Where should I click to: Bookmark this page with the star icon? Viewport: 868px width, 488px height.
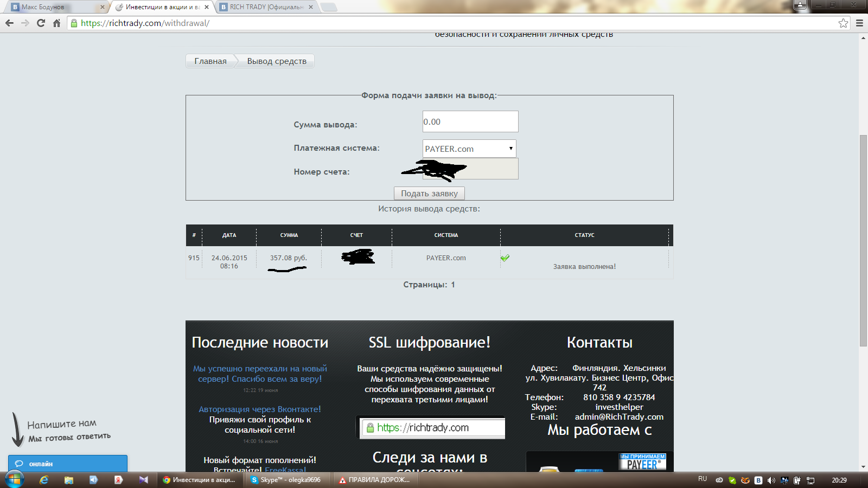[843, 23]
